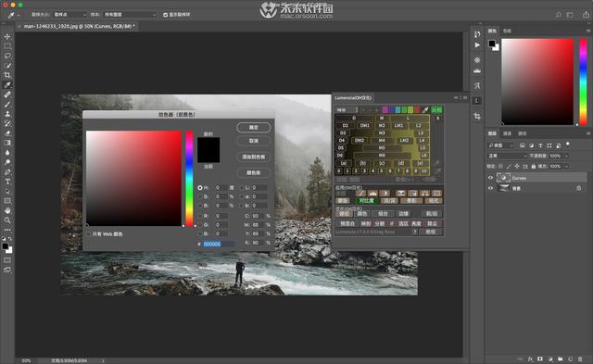Viewport: 593px width, 364px height.
Task: Select the Pen tool
Action: pyautogui.click(x=7, y=172)
